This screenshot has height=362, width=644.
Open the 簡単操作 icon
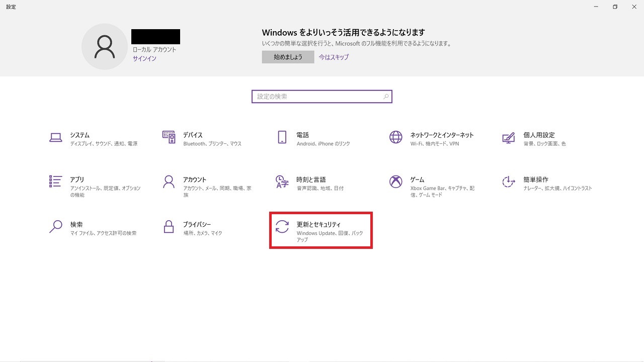(508, 182)
